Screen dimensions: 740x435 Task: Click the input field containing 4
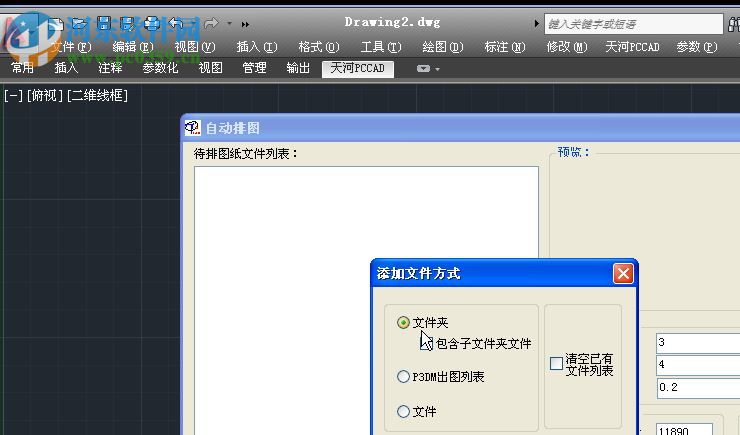[698, 365]
